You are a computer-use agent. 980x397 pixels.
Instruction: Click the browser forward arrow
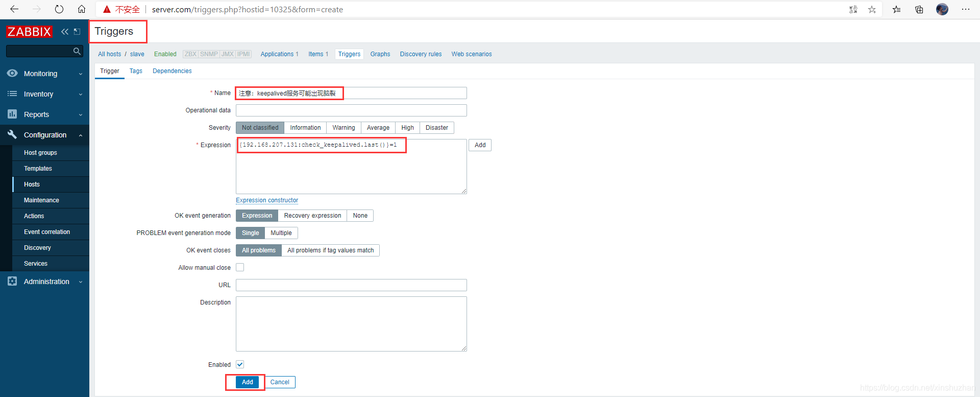coord(37,9)
